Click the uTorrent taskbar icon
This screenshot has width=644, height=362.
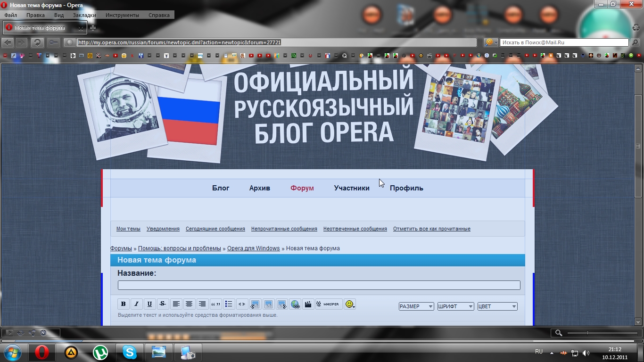pyautogui.click(x=100, y=352)
